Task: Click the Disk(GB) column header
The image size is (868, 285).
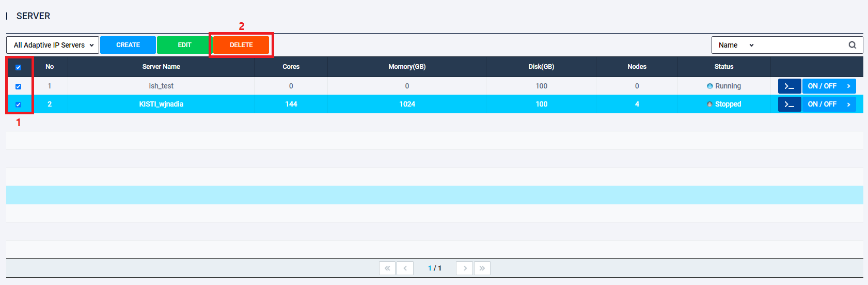Action: (x=541, y=67)
